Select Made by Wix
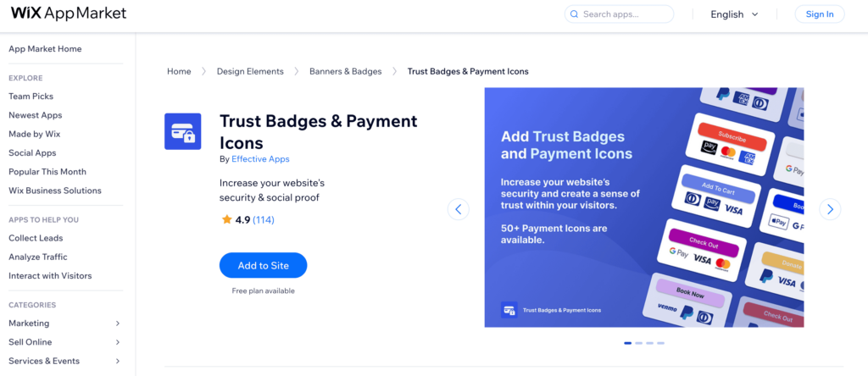Image resolution: width=868 pixels, height=376 pixels. [34, 134]
